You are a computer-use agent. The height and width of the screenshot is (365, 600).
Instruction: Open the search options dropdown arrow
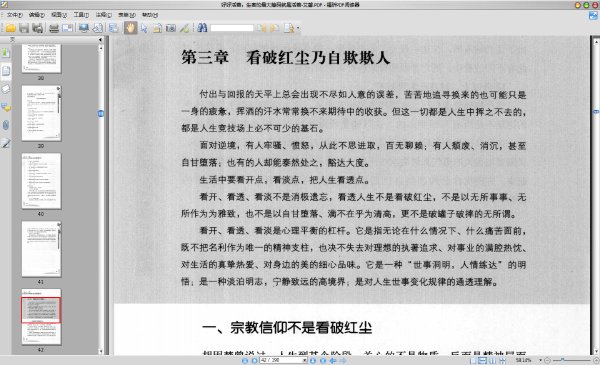click(298, 28)
